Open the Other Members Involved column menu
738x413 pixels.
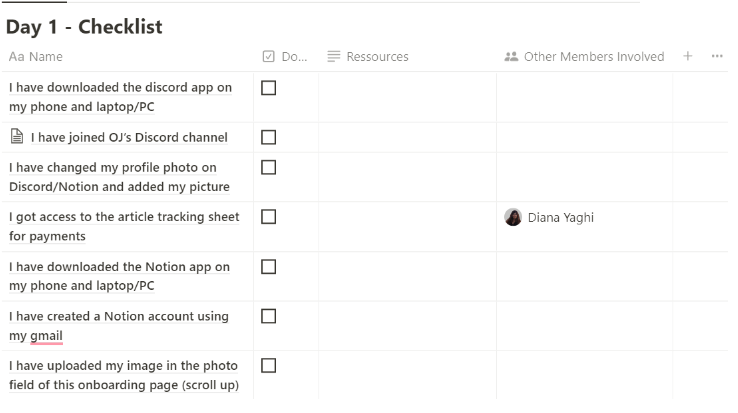point(594,57)
